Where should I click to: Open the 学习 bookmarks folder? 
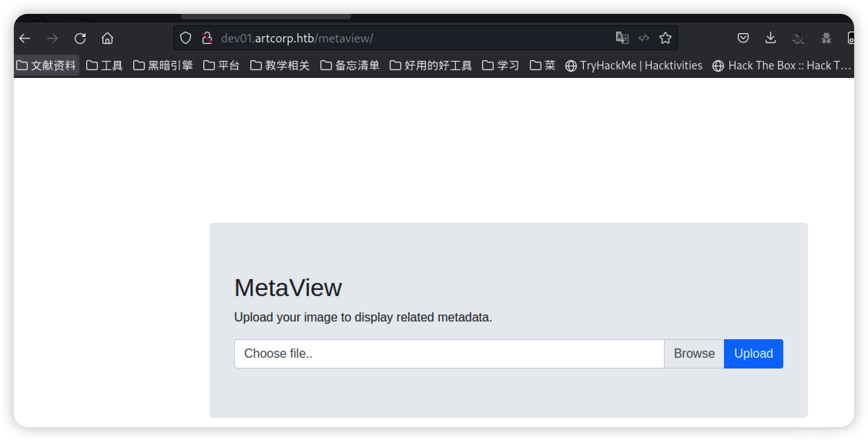coord(501,65)
